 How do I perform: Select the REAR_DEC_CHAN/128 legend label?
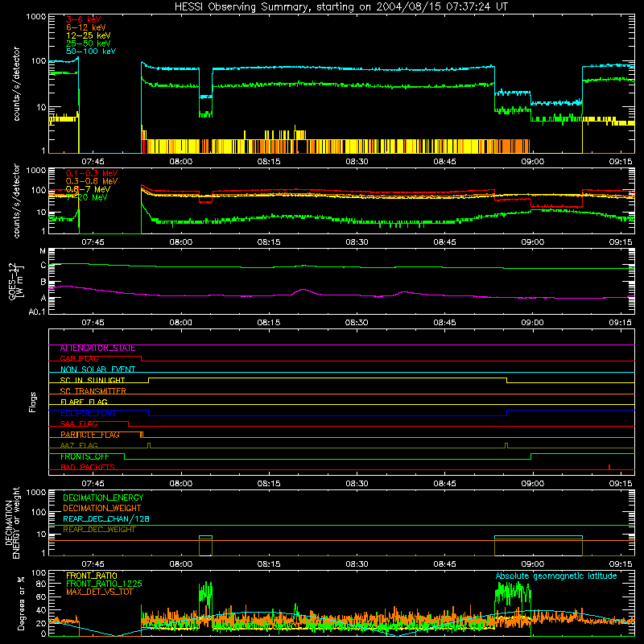point(106,518)
